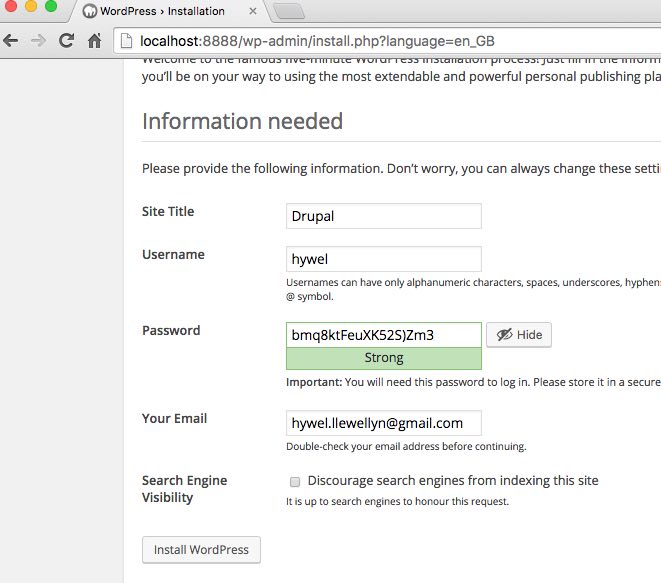Click the macOS yellow minimize window button

click(31, 6)
